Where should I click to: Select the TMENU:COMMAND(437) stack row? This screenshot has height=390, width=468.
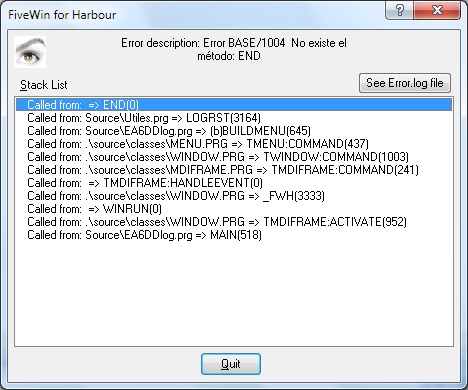pyautogui.click(x=234, y=144)
